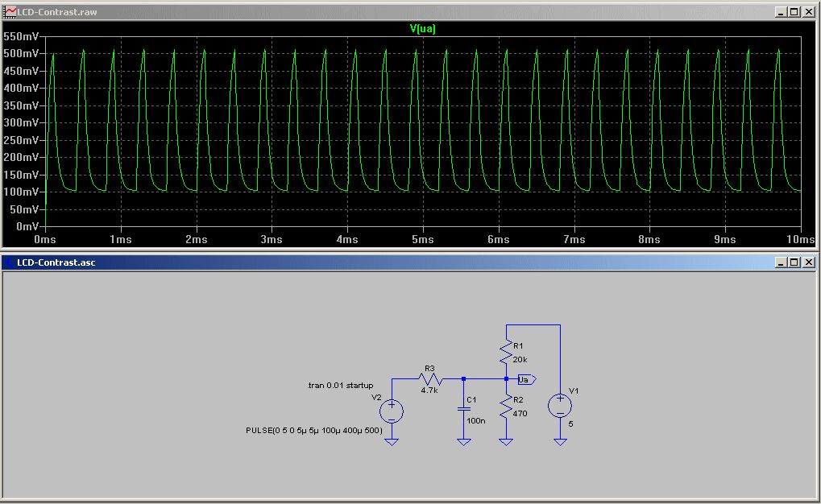Viewport: 821px width, 504px height.
Task: Click the 300mV label on vertical axis
Action: coord(22,122)
